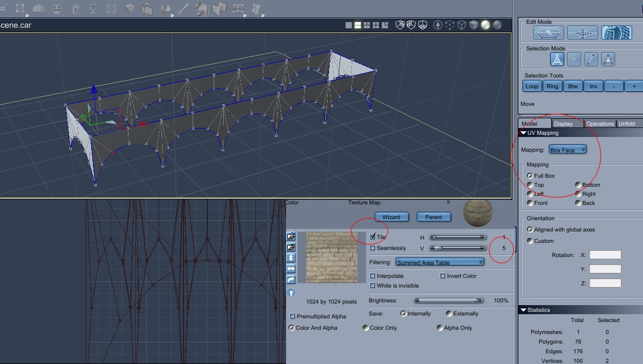Click the Brightness slider track
The height and width of the screenshot is (364, 643).
pos(448,301)
